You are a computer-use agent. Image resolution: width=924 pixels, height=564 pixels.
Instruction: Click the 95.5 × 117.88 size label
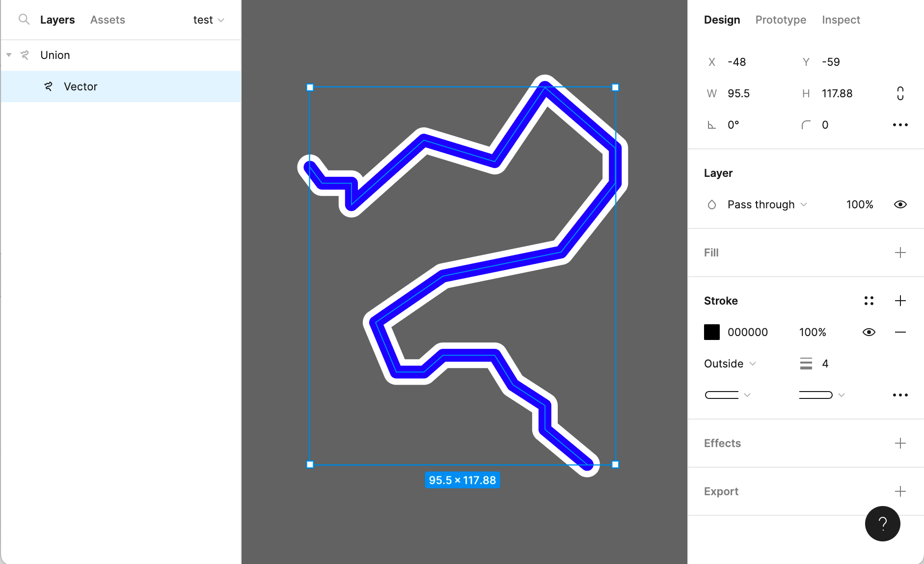click(x=462, y=480)
